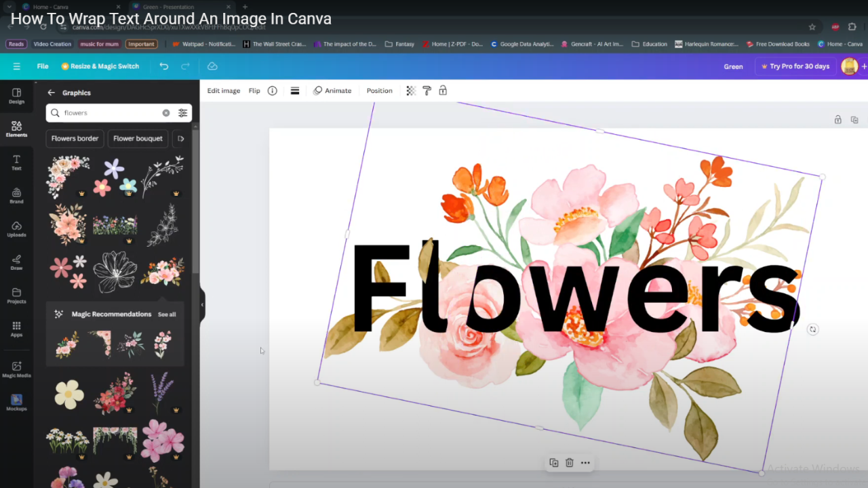Open the Education bookmarks folder

point(649,44)
